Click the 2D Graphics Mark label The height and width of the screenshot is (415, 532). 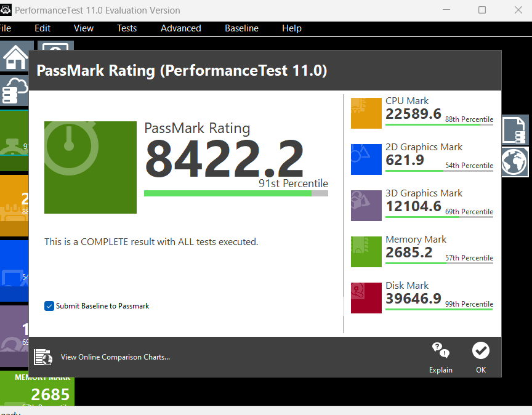click(424, 147)
